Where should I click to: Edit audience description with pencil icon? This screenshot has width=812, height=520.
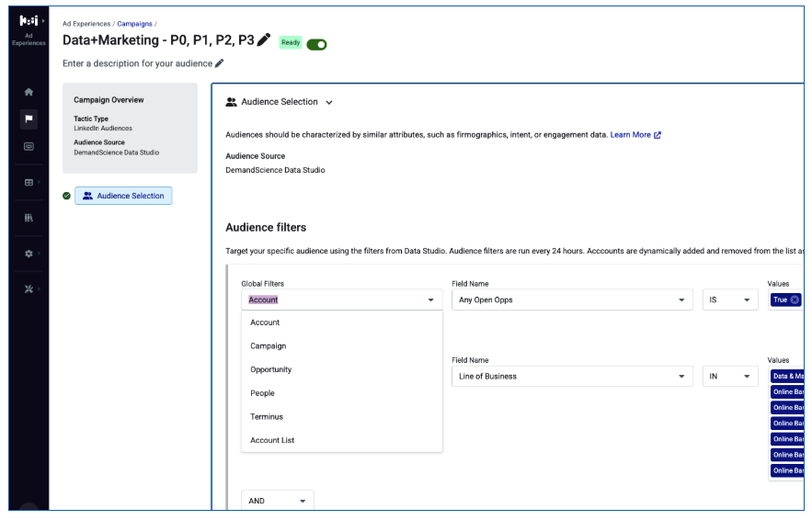[219, 63]
